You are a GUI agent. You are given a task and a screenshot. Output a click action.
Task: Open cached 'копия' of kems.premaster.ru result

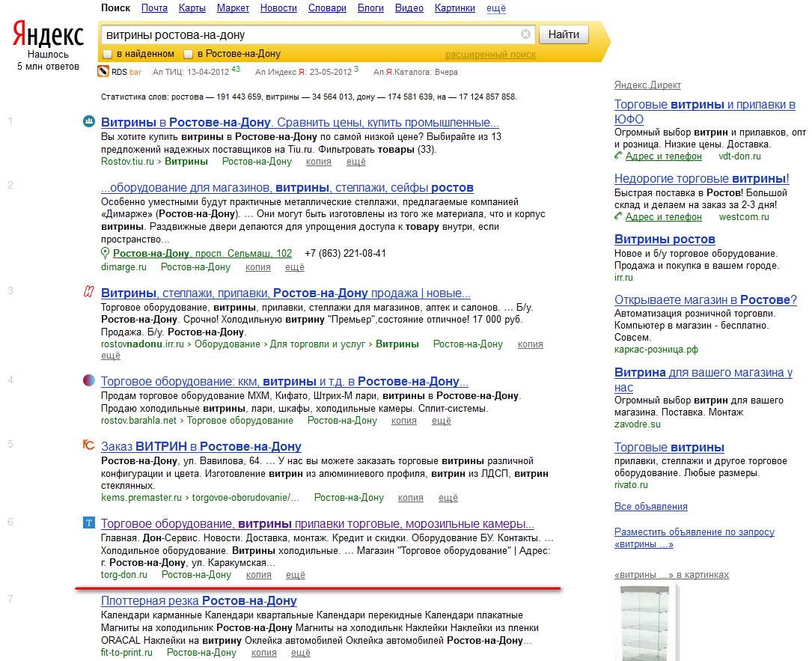point(411,498)
